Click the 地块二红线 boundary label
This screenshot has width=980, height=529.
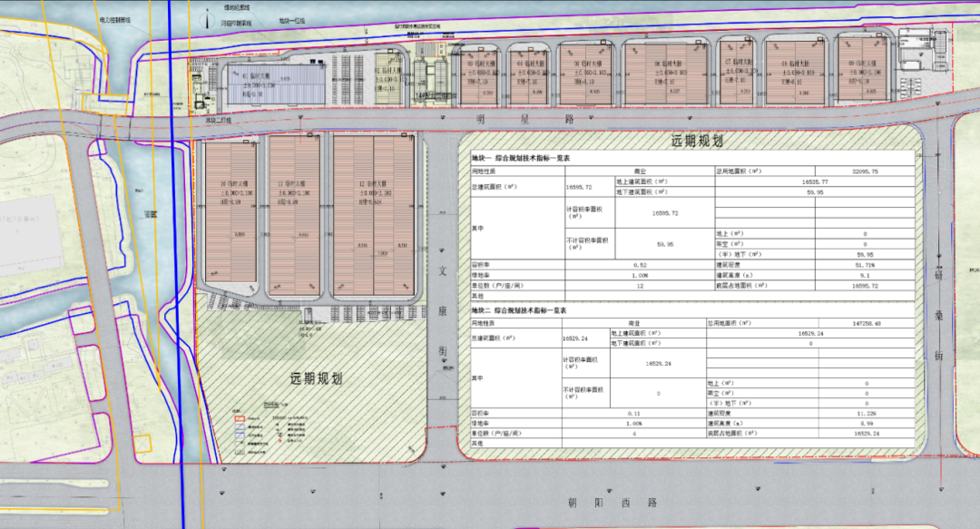point(220,120)
